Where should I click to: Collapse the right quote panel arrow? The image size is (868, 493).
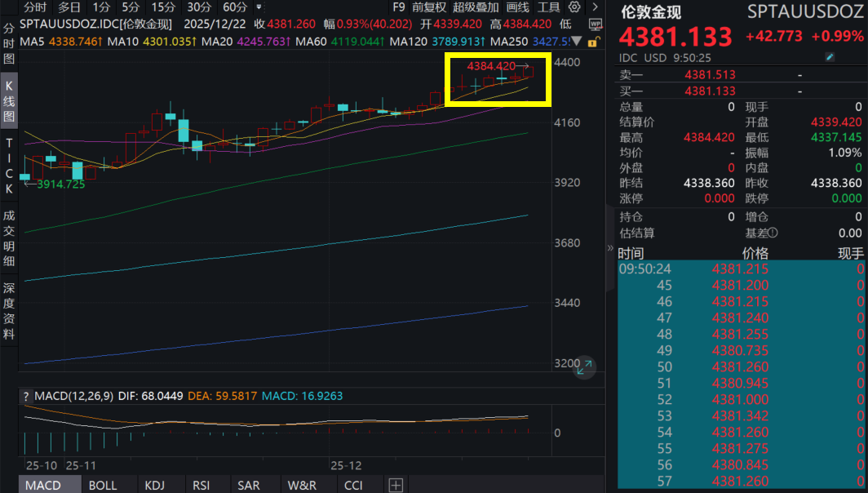tap(609, 247)
